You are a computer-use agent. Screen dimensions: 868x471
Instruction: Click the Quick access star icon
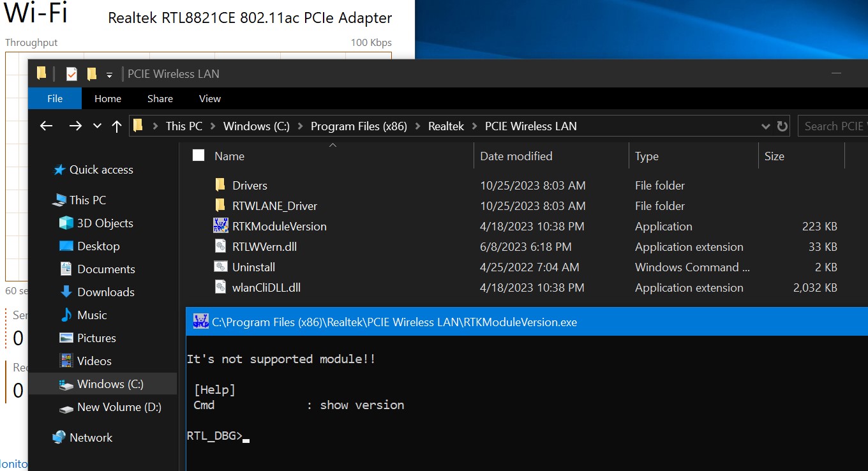(x=59, y=170)
